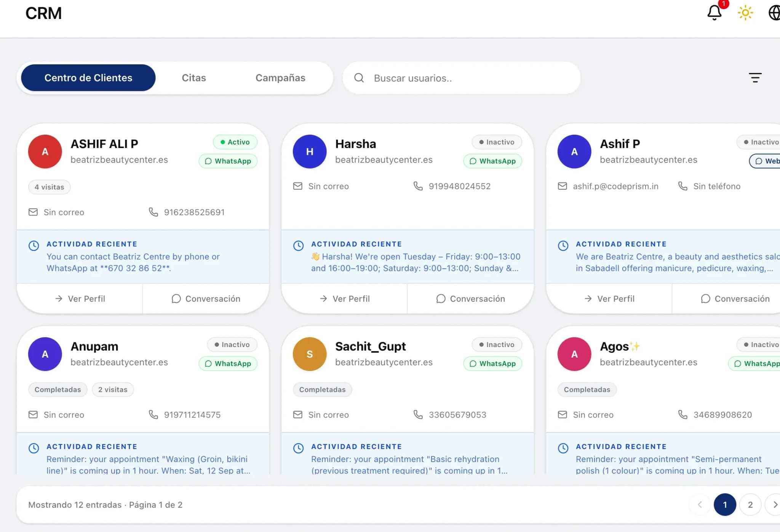
Task: Click the next page chevron
Action: point(774,505)
